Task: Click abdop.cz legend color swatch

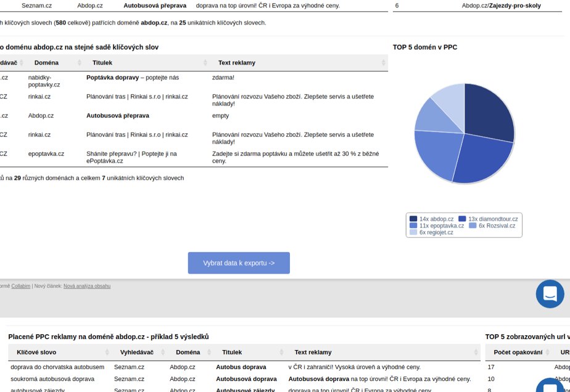Action: (x=413, y=219)
